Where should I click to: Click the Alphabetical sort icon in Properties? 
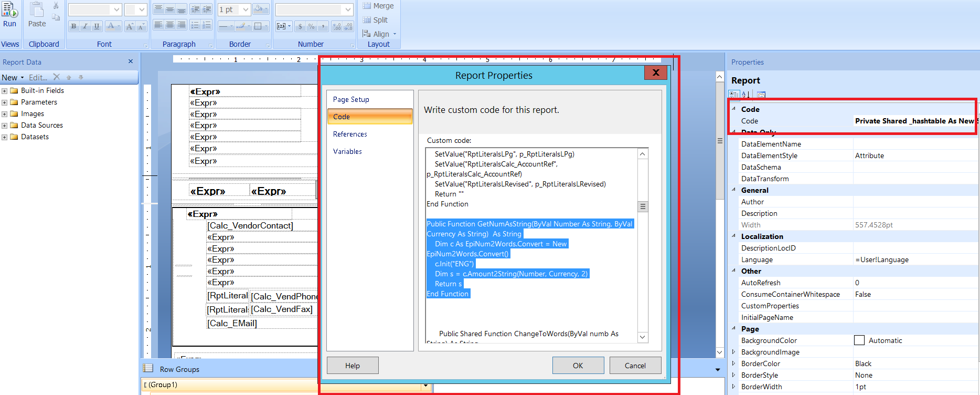tap(745, 95)
